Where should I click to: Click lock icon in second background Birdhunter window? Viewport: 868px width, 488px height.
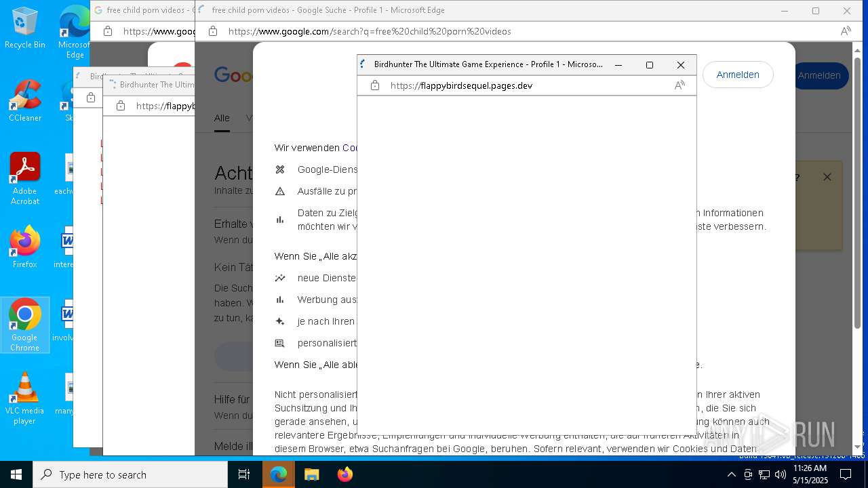[121, 106]
